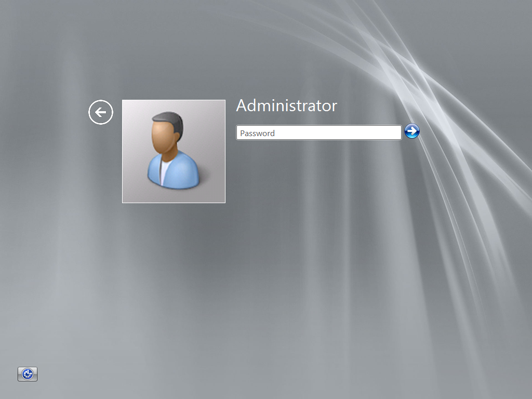
Task: Focus the Password input field
Action: 318,132
